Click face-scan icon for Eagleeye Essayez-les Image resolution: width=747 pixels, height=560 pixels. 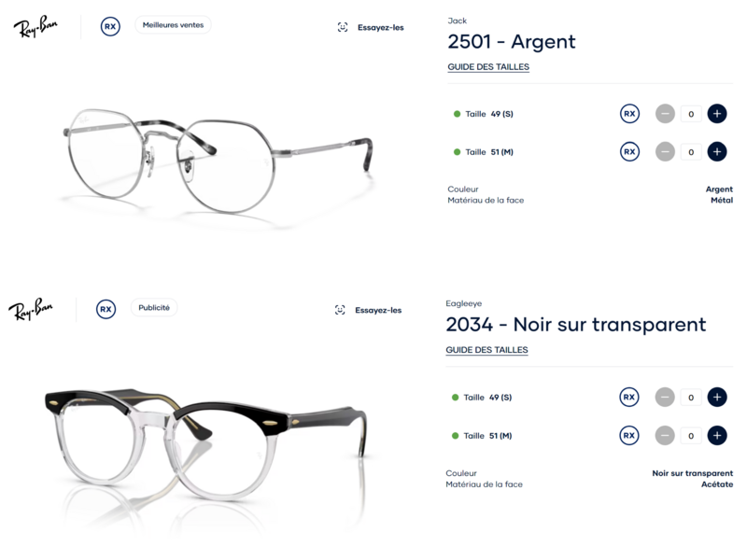[x=340, y=310]
